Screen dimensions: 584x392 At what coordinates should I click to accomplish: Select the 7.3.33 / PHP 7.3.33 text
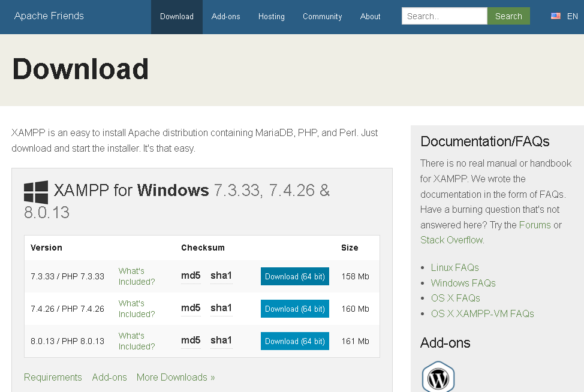tap(67, 276)
